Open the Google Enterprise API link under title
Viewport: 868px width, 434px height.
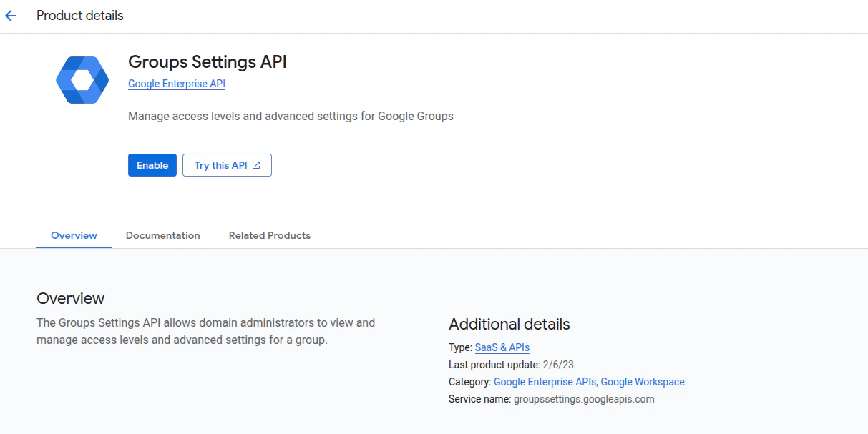(177, 84)
